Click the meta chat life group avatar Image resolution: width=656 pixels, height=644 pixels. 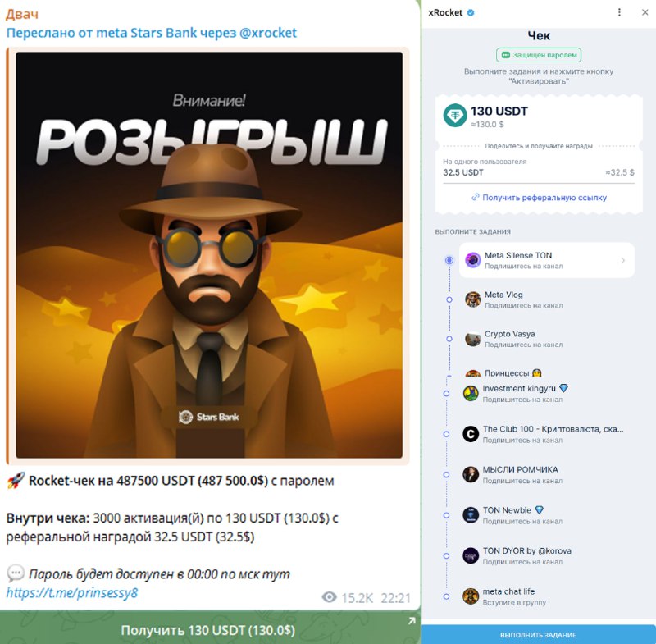pos(471,596)
